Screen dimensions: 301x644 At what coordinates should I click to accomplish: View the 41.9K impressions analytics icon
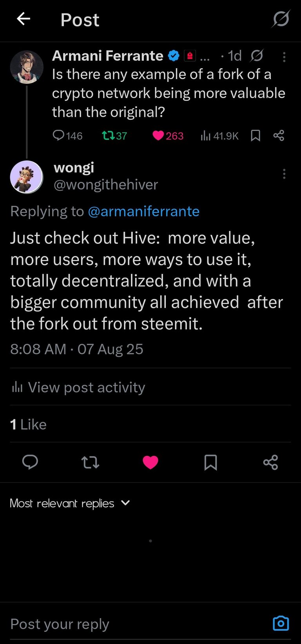click(x=219, y=136)
